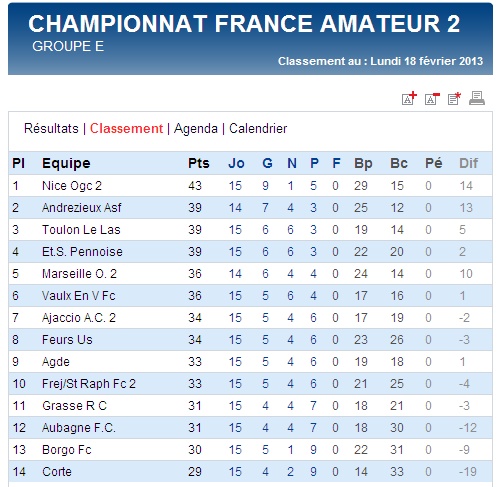Click the increase font size icon

[x=409, y=98]
